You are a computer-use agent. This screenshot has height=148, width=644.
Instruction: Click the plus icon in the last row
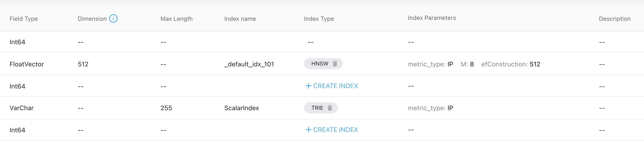coord(308,130)
